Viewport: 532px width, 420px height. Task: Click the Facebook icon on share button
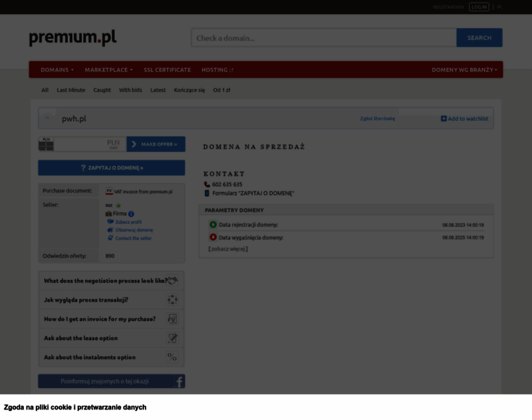pos(179,381)
